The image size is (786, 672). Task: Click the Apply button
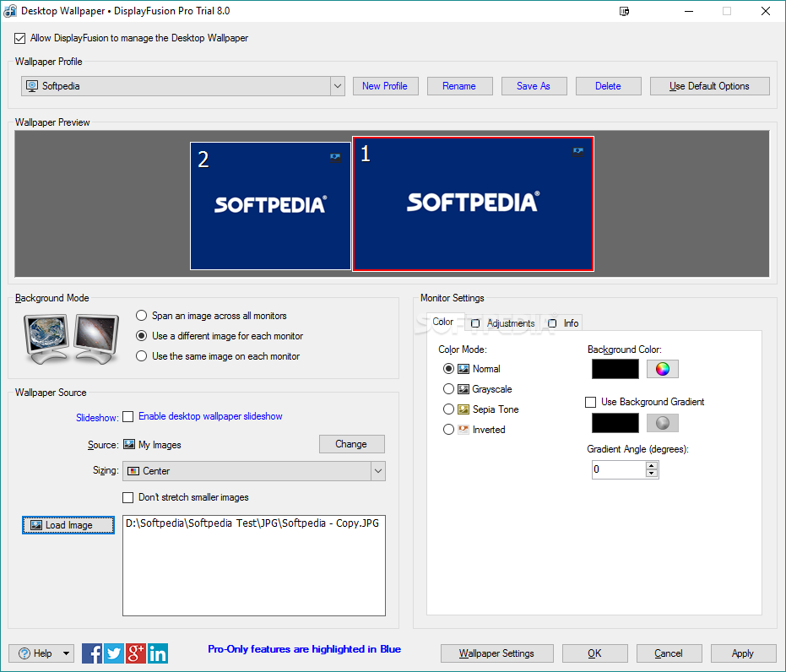(x=743, y=653)
